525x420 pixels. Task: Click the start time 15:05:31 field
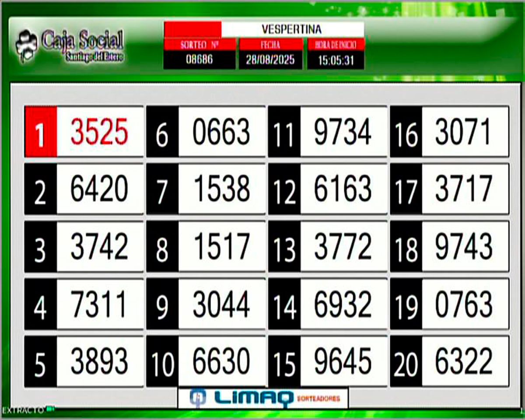(x=336, y=60)
